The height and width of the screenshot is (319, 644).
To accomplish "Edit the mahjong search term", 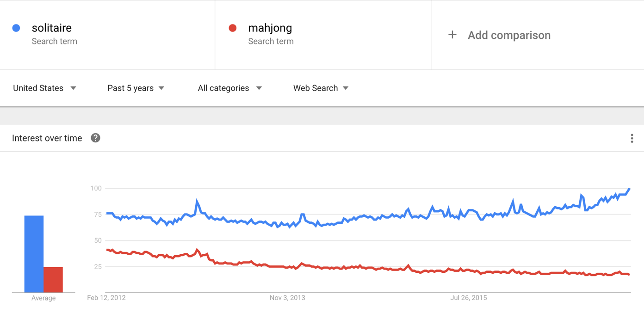I will tap(270, 28).
